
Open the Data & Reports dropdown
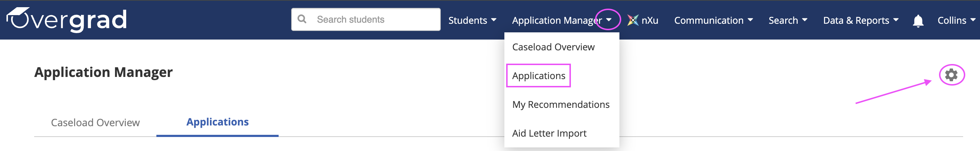[x=861, y=20]
